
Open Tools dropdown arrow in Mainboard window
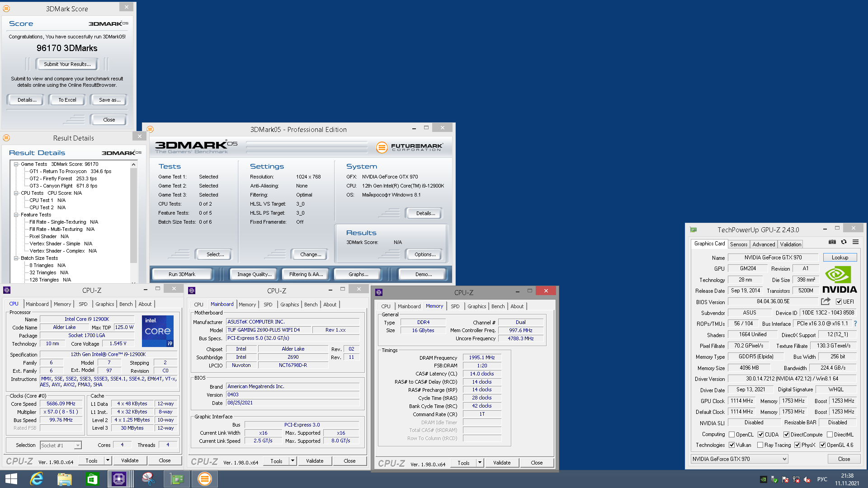[x=292, y=461]
